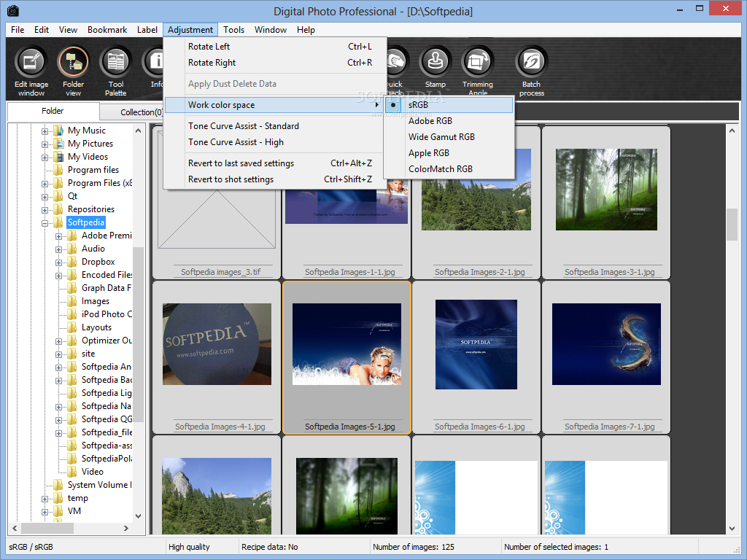This screenshot has width=747, height=560.
Task: Collapse the Softpedia folder tree node
Action: [x=44, y=223]
